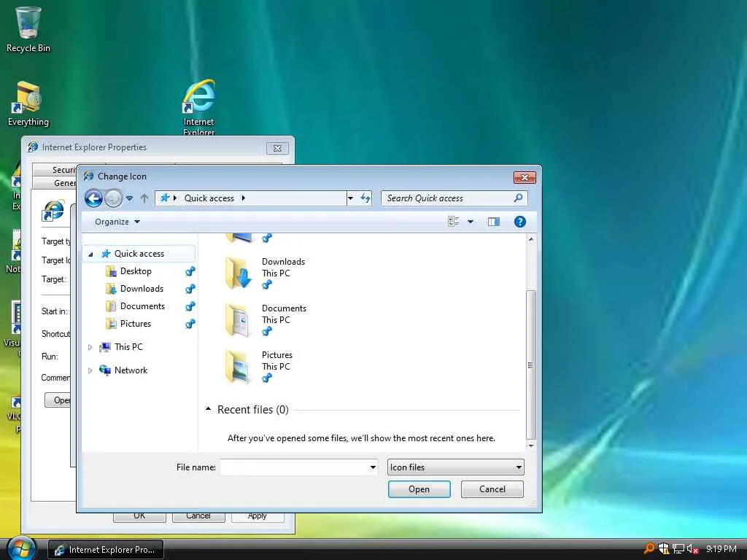Open the network tray icon
The width and height of the screenshot is (747, 560).
(678, 549)
